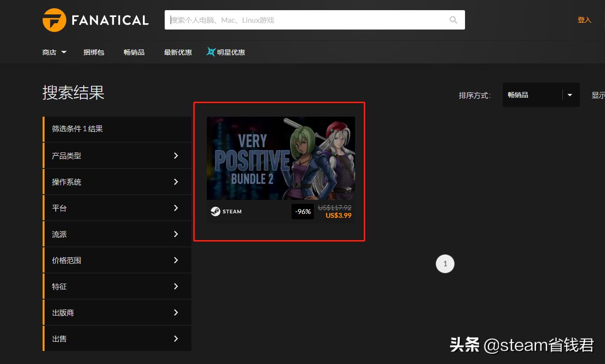Viewport: 605px width, 364px height.
Task: Toggle the 出售 filter section
Action: 116,338
